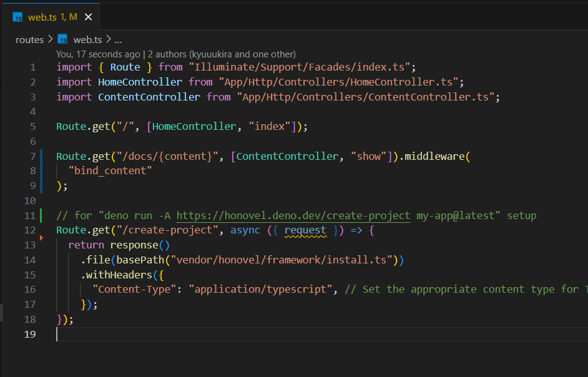Click the "1, M" problems indicator on the tab

click(x=69, y=18)
